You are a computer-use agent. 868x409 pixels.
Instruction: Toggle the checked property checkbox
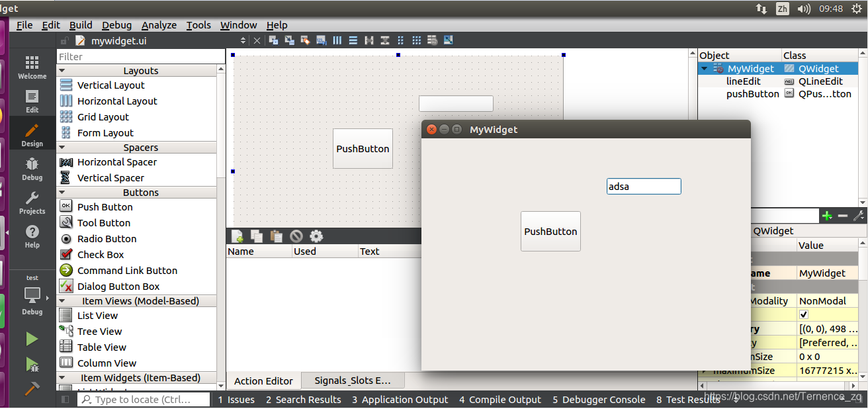[804, 314]
